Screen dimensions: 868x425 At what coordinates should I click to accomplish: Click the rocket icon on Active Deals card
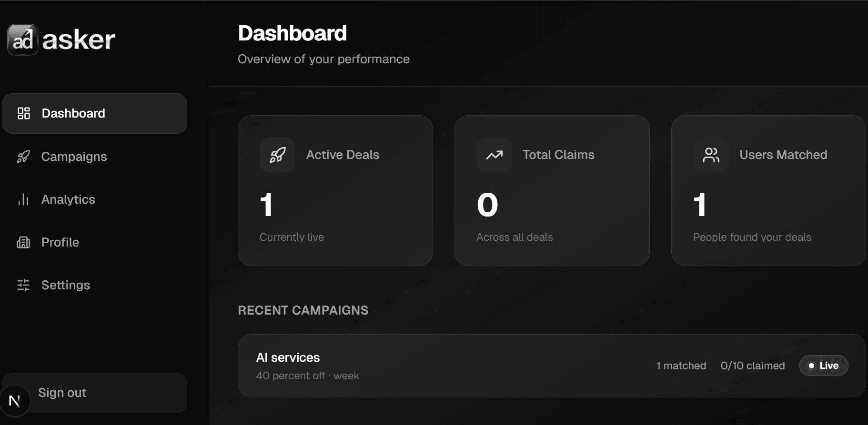[x=277, y=155]
